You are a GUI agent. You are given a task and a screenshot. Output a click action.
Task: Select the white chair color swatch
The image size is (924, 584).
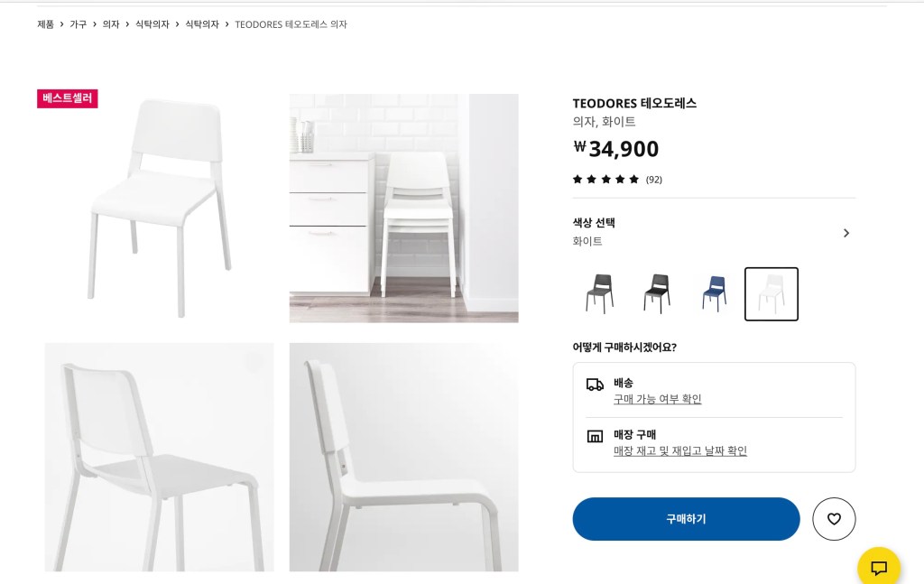point(772,294)
